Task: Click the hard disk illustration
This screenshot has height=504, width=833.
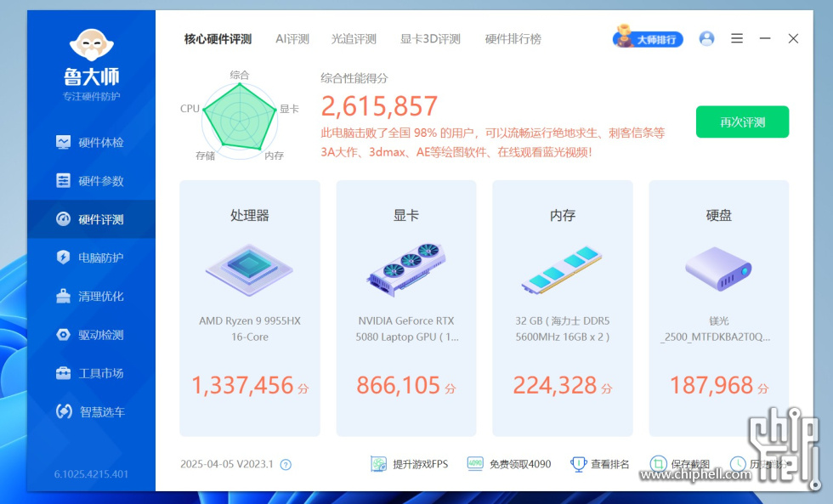Action: (x=718, y=269)
